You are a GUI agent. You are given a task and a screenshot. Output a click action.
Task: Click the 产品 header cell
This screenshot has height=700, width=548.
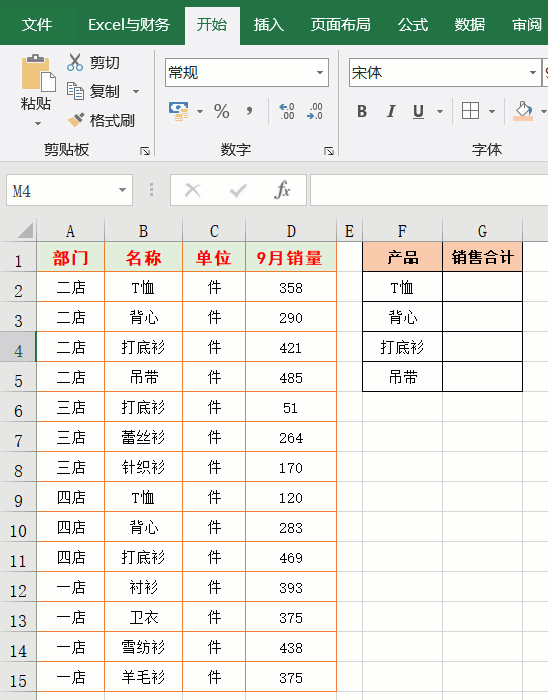[x=403, y=257]
